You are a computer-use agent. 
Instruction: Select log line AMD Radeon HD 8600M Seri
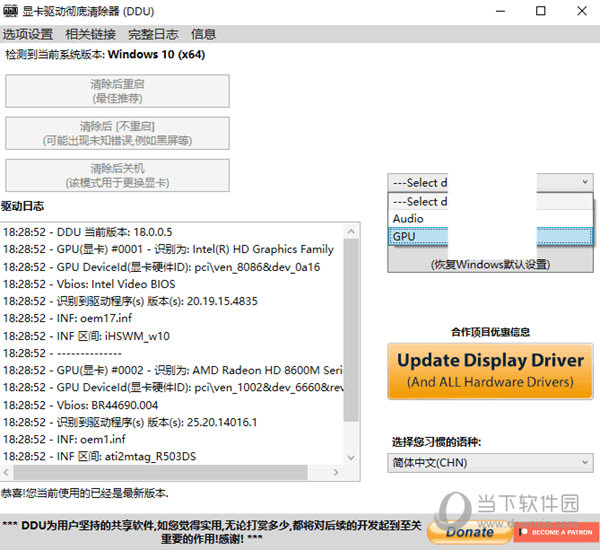click(173, 370)
